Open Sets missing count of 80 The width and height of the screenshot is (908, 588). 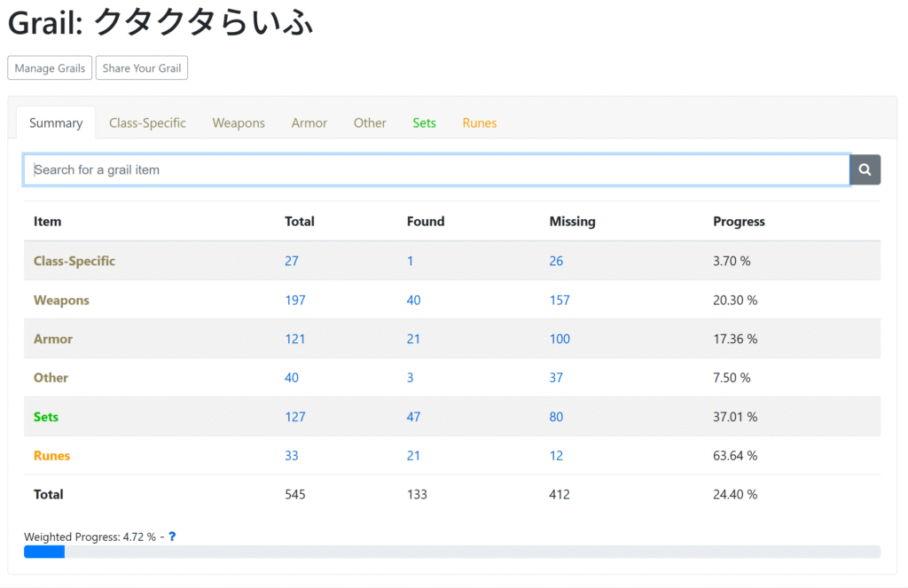tap(556, 417)
